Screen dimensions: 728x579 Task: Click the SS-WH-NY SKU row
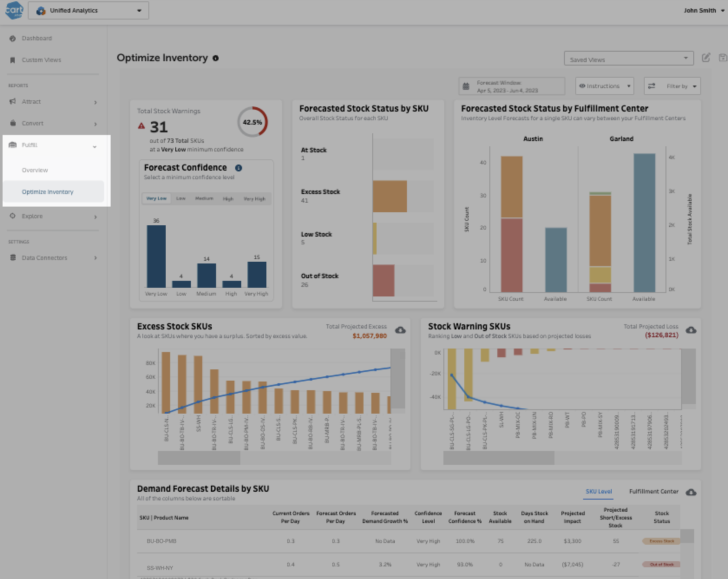click(408, 565)
